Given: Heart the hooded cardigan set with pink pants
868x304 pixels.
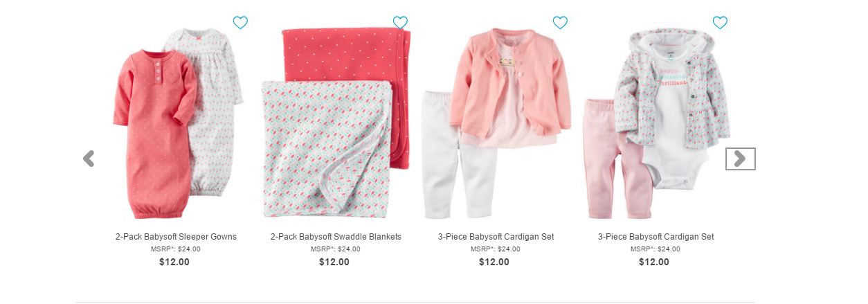Looking at the screenshot, I should click(720, 23).
